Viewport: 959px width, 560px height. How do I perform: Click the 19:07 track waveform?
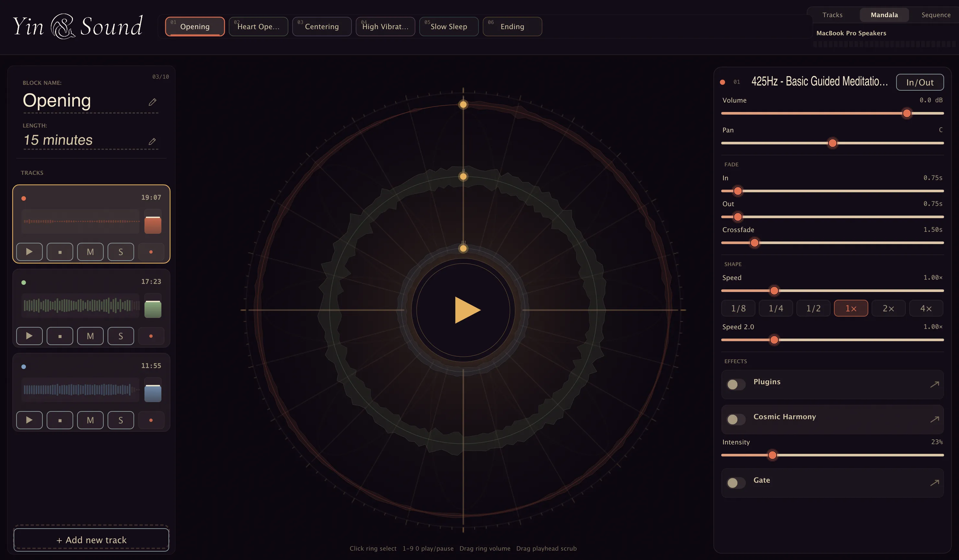pyautogui.click(x=81, y=221)
